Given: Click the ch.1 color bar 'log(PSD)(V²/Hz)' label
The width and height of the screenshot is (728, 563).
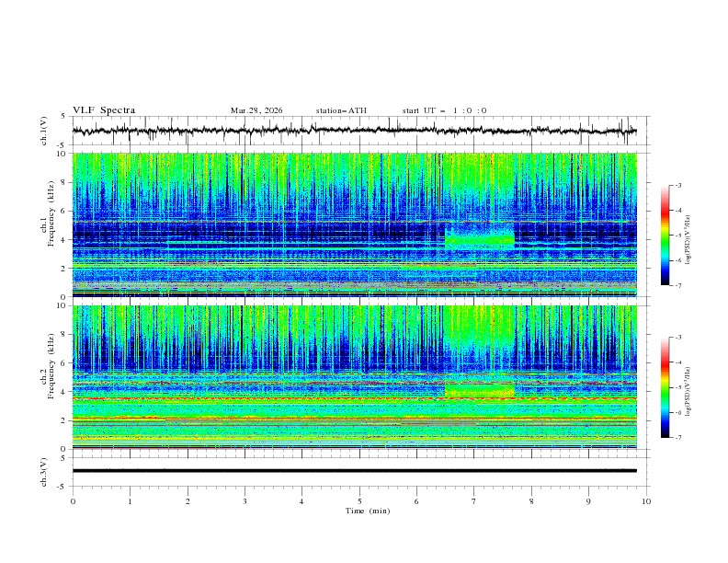Looking at the screenshot, I should click(x=688, y=240).
